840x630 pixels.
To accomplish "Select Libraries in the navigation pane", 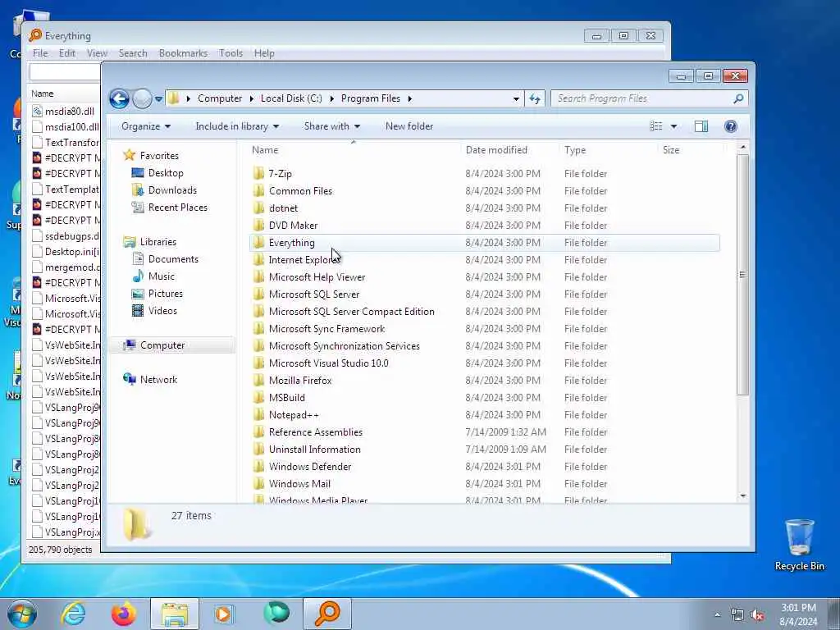I will pos(158,242).
